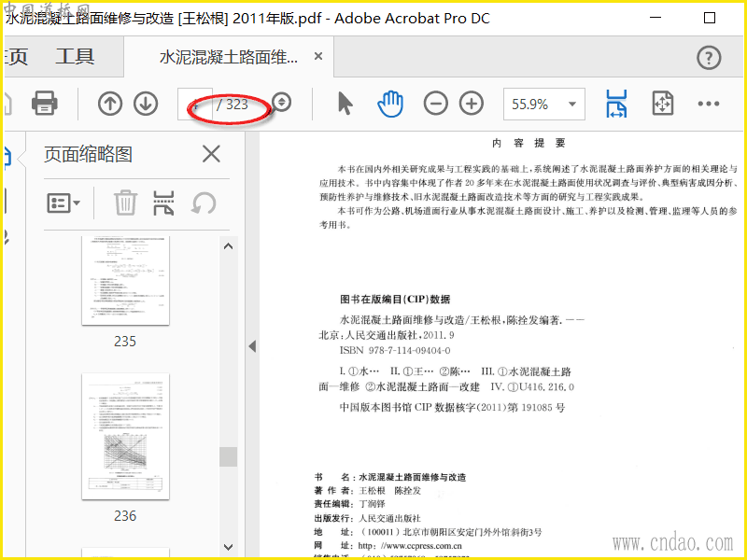
Task: Click 图书在版编目(CIP)数据 heading
Action: click(395, 299)
